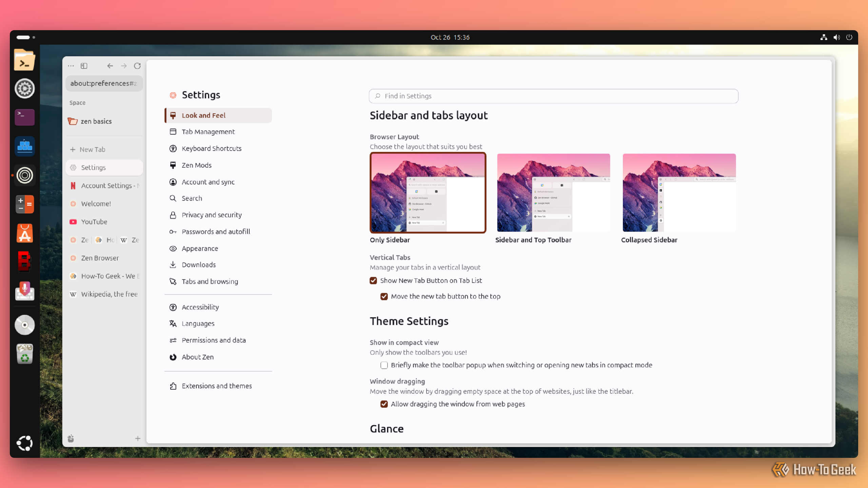Image resolution: width=868 pixels, height=488 pixels.
Task: Open Privacy and security settings
Action: pos(218,215)
